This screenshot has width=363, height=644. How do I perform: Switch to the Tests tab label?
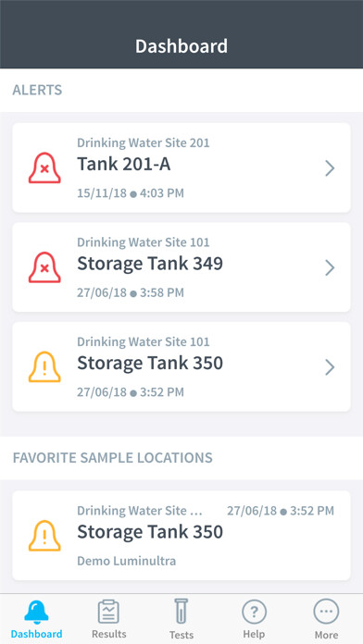click(x=181, y=635)
